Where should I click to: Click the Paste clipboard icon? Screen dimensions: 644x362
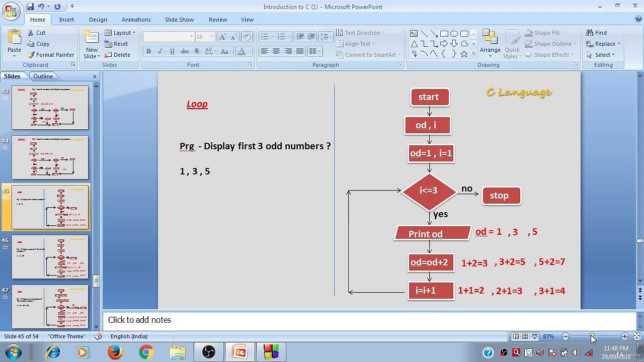(x=14, y=37)
